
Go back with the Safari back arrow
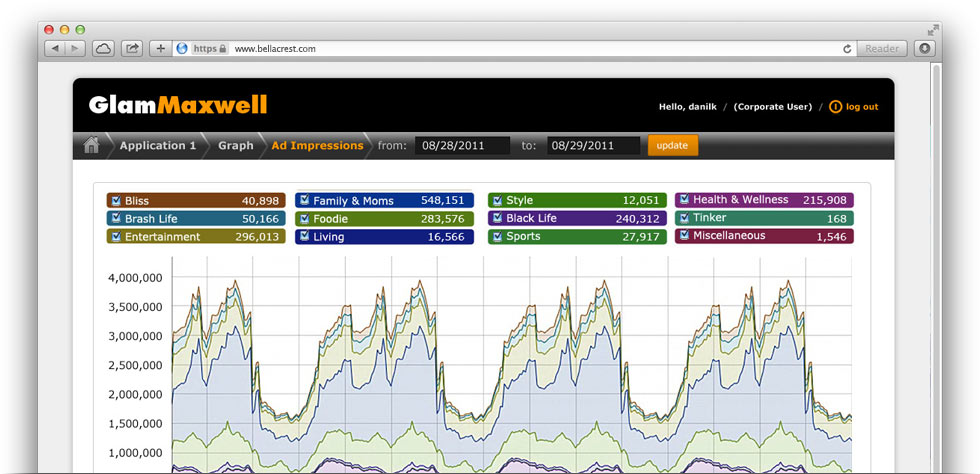pyautogui.click(x=55, y=48)
